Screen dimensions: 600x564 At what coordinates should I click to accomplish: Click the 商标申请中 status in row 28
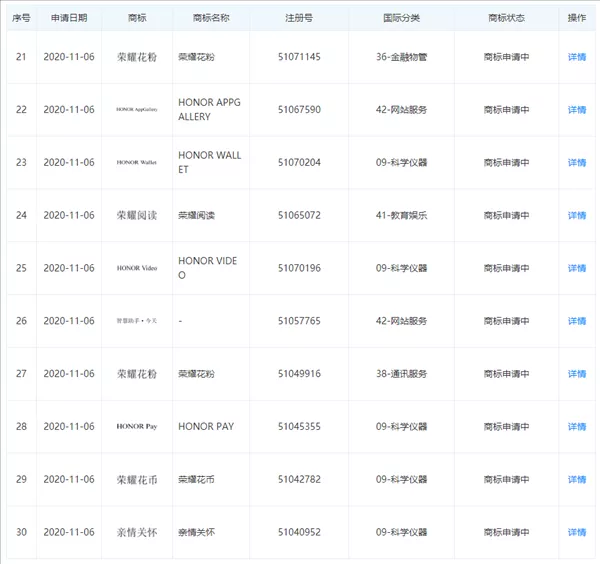click(506, 427)
